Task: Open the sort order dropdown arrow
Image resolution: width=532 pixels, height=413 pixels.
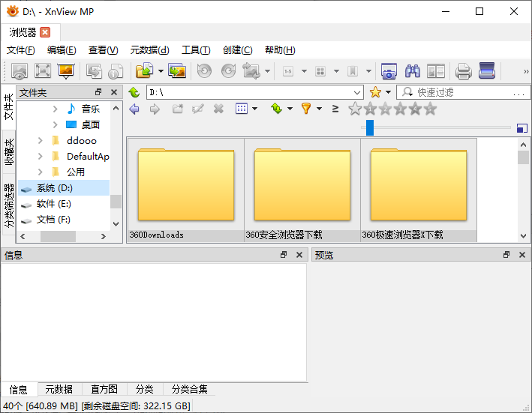Action: pos(290,109)
